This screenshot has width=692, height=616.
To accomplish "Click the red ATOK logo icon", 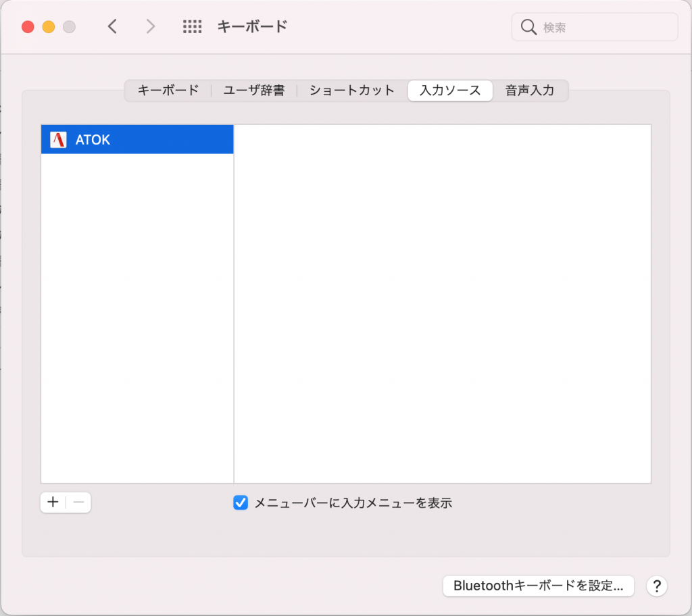I will click(x=58, y=140).
